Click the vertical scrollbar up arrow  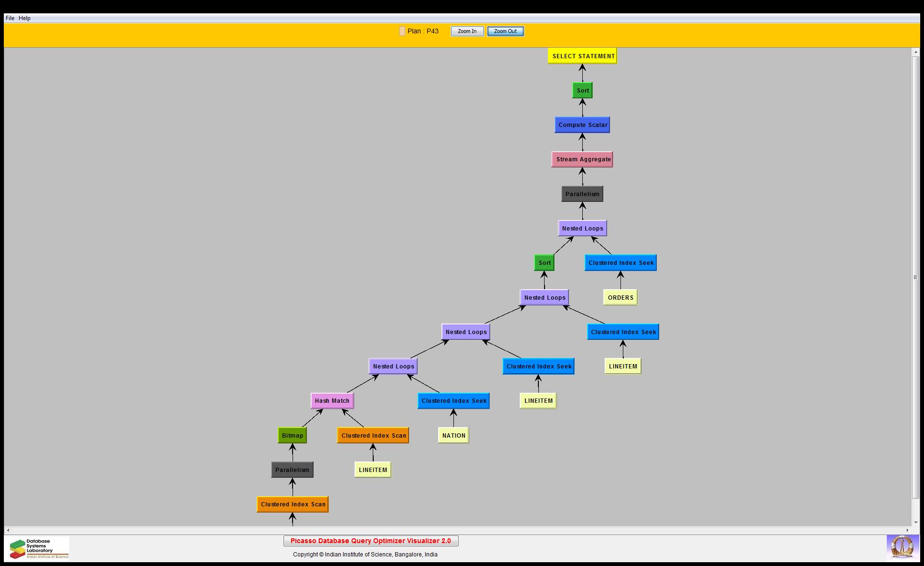915,52
